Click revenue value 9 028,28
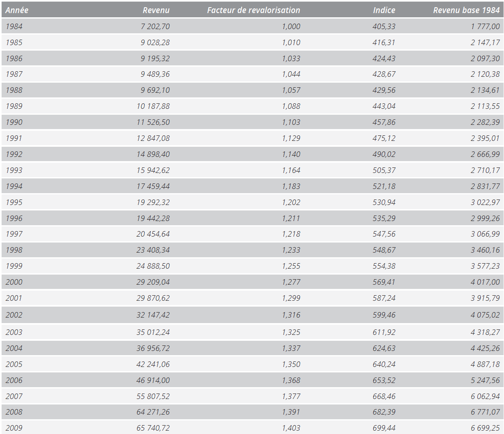Viewport: 504px width, 434px height. pos(155,43)
